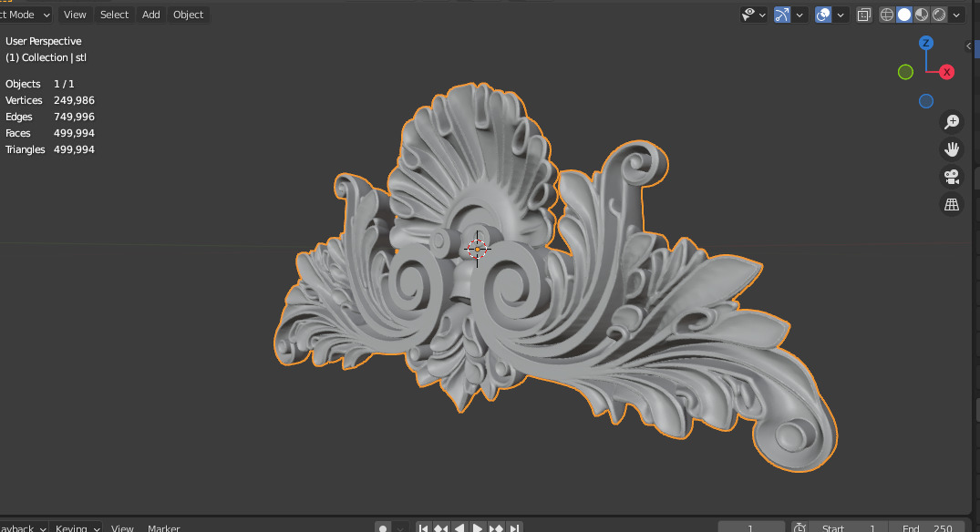Switch to Material Preview shading

pyautogui.click(x=922, y=15)
